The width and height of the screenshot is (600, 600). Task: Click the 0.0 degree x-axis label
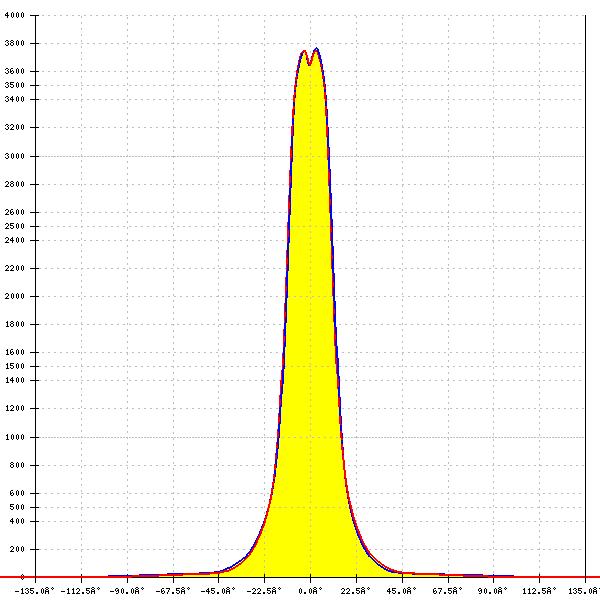point(310,591)
